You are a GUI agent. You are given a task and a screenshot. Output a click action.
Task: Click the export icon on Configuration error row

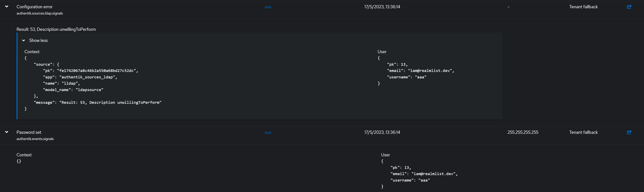point(629,7)
